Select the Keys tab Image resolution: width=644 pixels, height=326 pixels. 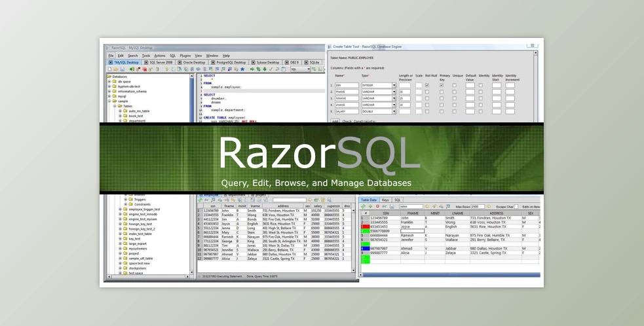[385, 200]
